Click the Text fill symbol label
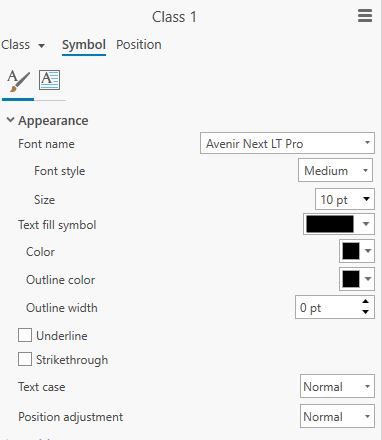The image size is (382, 440). (x=57, y=225)
